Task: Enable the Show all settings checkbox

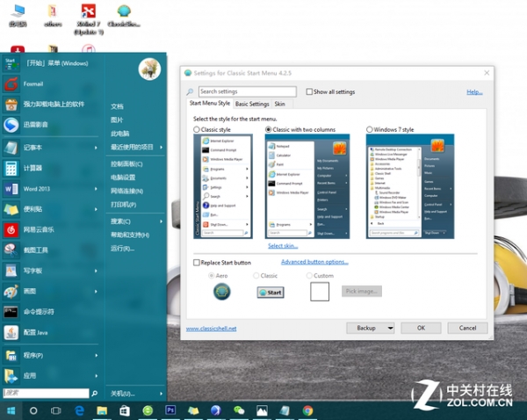Action: tap(309, 92)
